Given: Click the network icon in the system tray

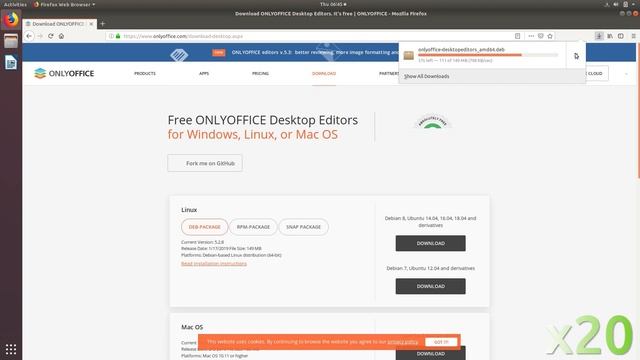Looking at the screenshot, I should click(x=607, y=4).
